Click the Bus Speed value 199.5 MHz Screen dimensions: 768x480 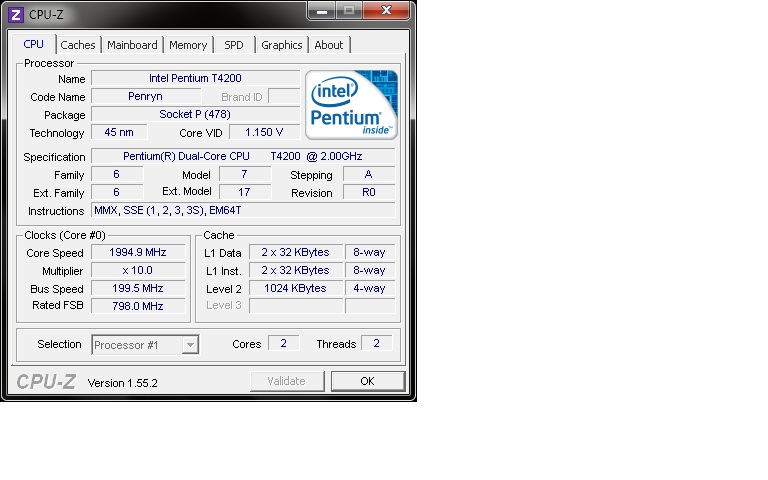tap(138, 288)
